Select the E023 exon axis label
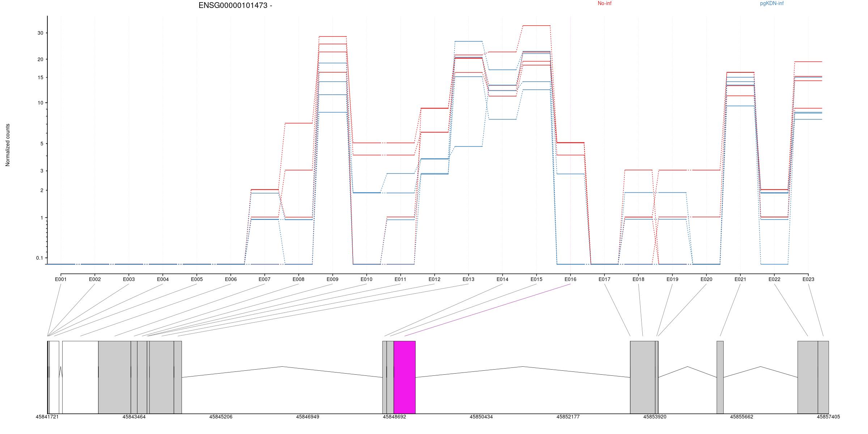The height and width of the screenshot is (434, 868). [808, 279]
